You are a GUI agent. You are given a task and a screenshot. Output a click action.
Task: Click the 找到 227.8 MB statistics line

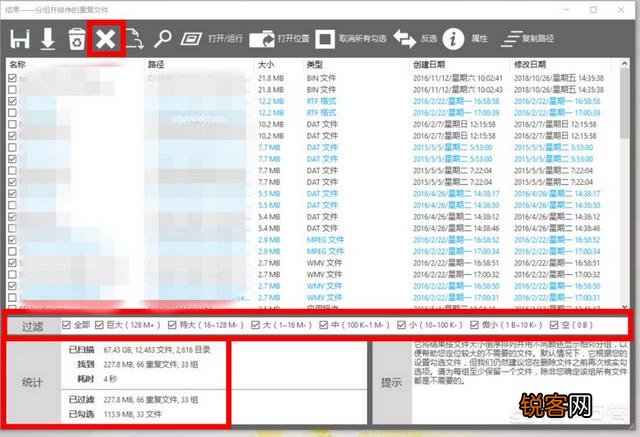pos(138,364)
